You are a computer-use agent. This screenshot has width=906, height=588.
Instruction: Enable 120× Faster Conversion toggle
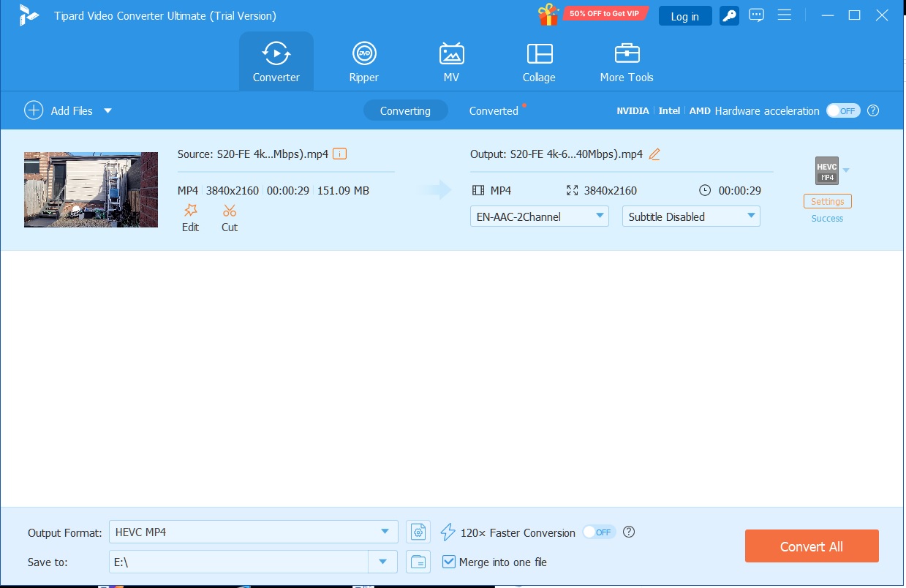[599, 532]
